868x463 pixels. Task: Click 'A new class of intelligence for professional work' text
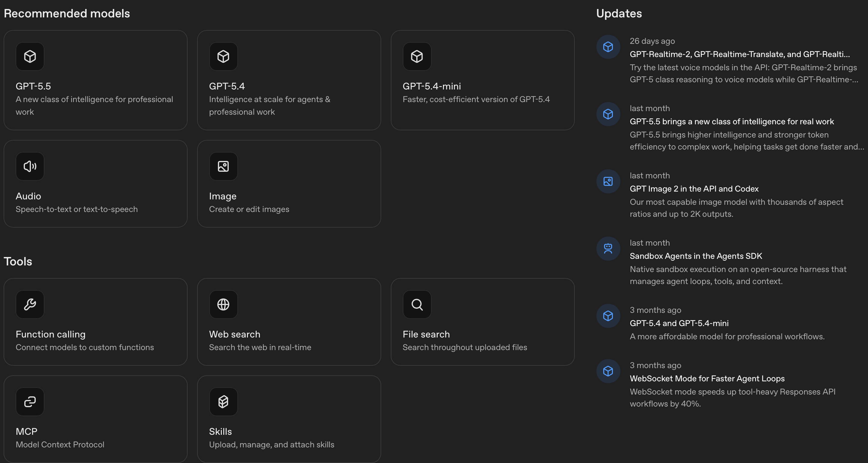pyautogui.click(x=94, y=105)
